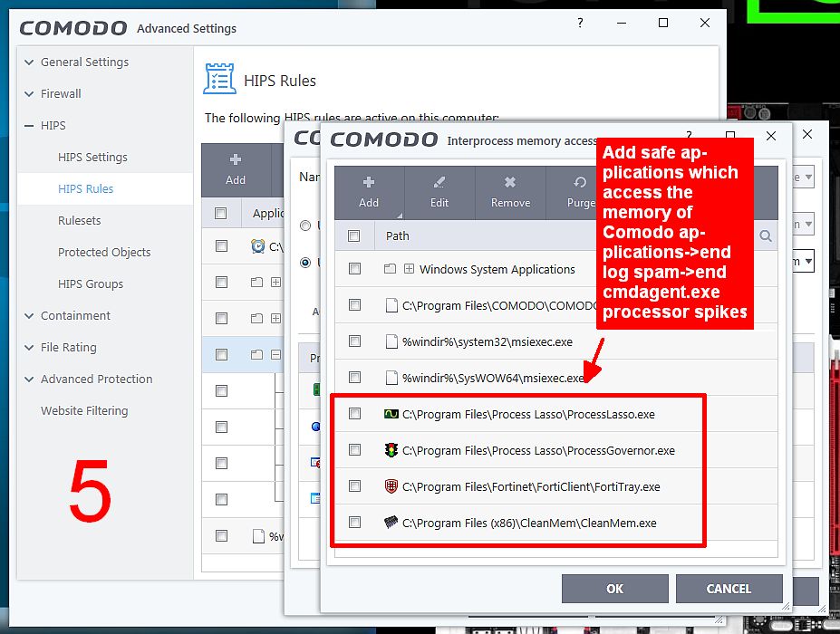
Task: Click OK in Interprocess memory access dialog
Action: point(615,589)
